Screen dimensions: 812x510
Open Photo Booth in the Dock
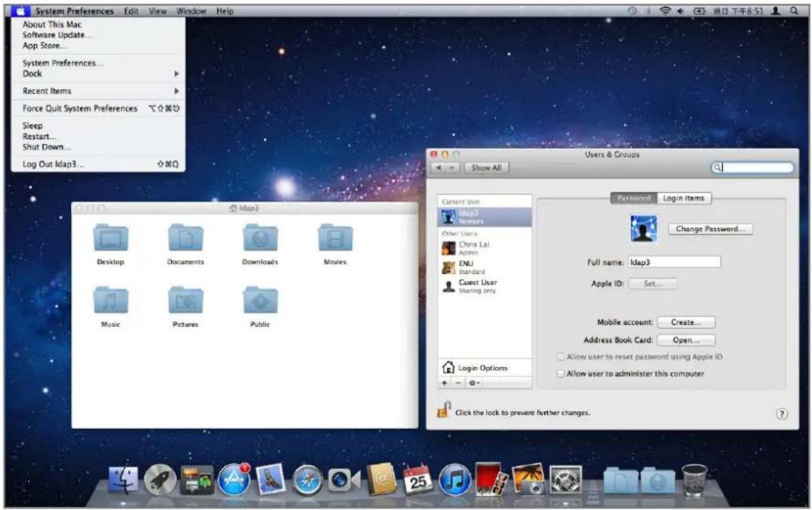(491, 479)
